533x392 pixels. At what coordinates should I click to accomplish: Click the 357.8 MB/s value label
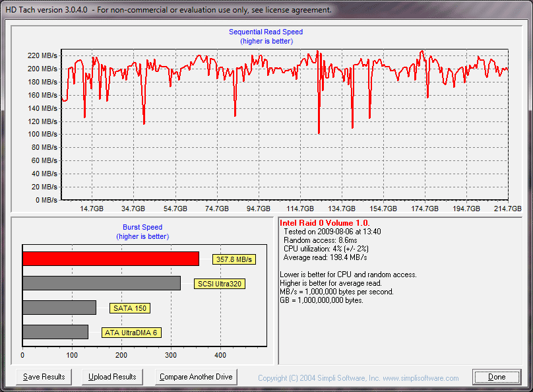point(234,259)
